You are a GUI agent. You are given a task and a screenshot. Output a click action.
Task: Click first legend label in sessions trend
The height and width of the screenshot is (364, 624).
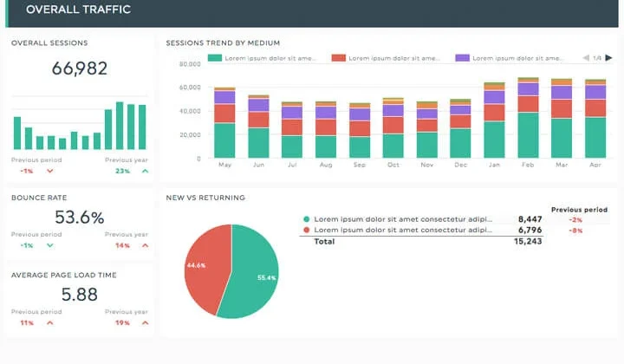(x=270, y=58)
